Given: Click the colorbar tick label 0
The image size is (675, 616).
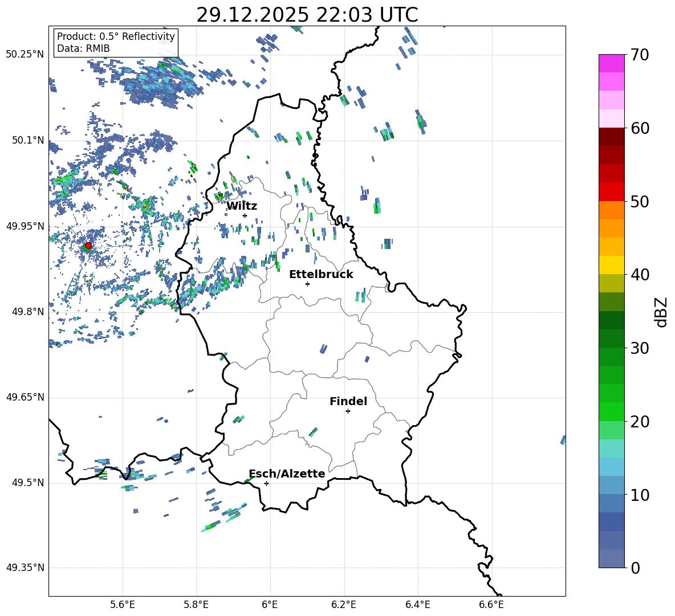Looking at the screenshot, I should coord(636,568).
